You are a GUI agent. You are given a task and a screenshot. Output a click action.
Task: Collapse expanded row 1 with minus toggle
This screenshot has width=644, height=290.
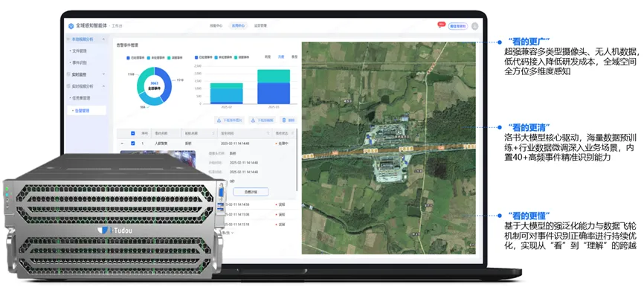[x=121, y=144]
